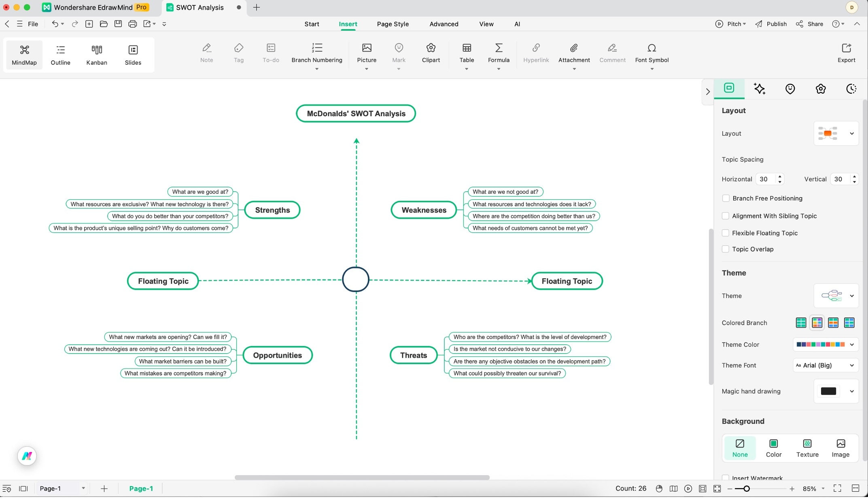Insert a To-do item
This screenshot has width=868, height=499.
coord(271,53)
